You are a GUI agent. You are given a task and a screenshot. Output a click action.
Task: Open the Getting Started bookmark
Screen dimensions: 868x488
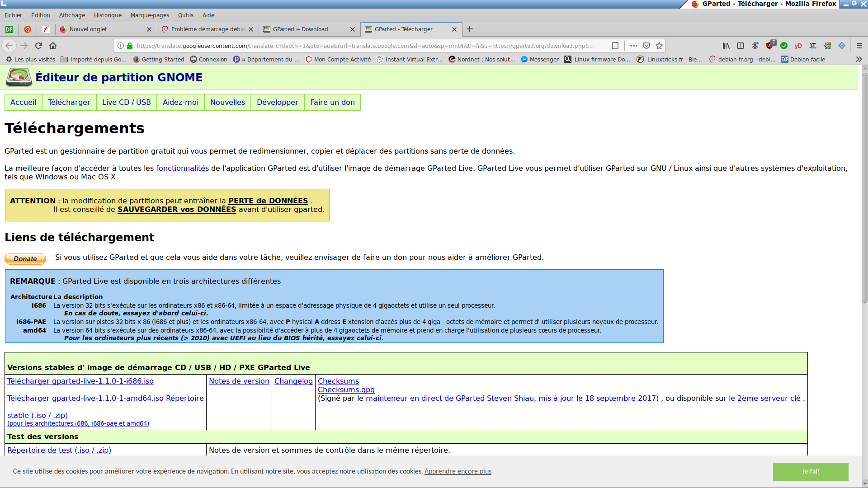pos(159,59)
